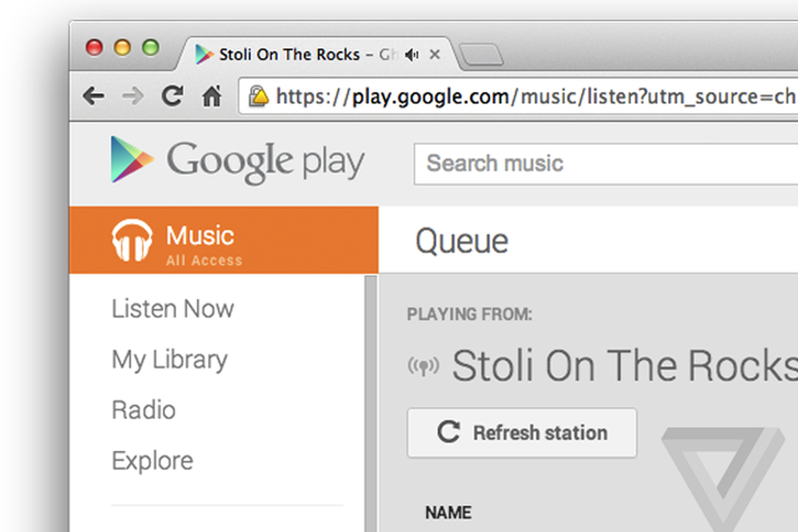Viewport: 798px width, 532px height.
Task: Click the red window close button
Action: click(x=94, y=47)
